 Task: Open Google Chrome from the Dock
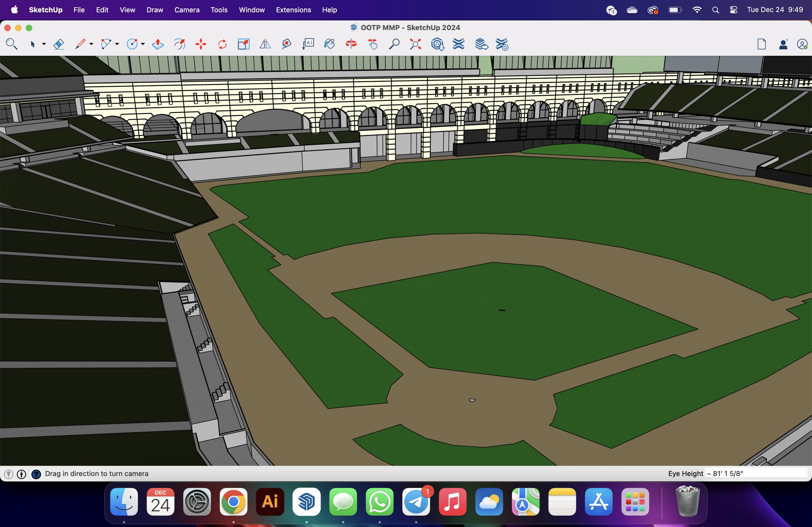(233, 501)
